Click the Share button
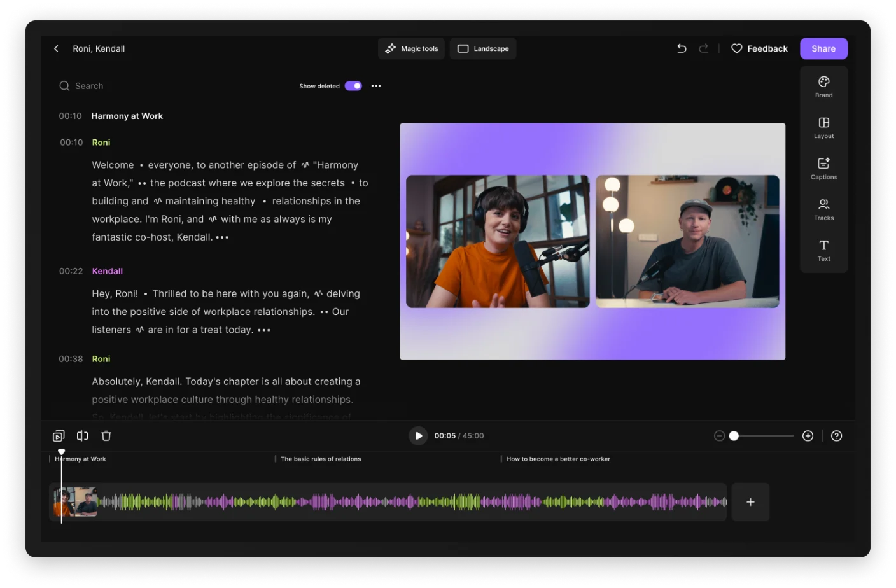 (823, 48)
